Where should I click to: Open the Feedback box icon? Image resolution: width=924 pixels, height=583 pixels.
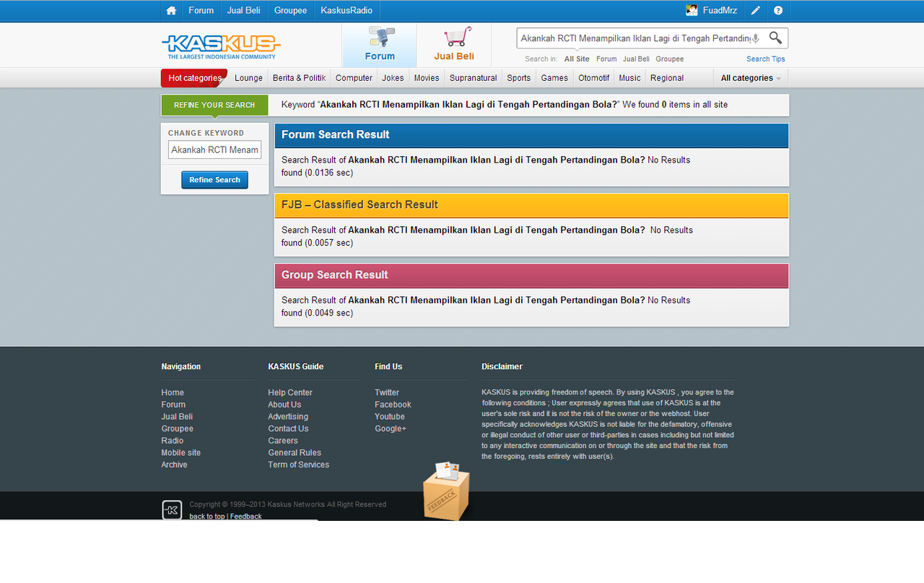point(446,491)
